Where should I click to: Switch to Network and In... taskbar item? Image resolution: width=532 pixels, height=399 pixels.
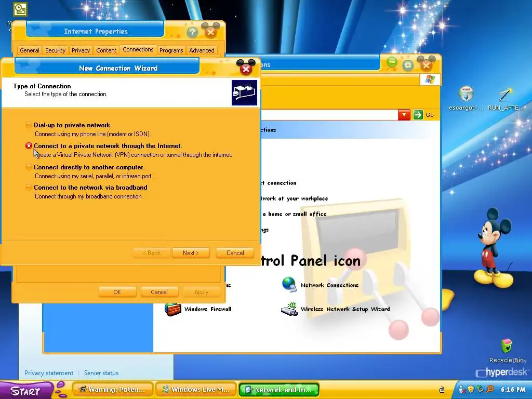pos(279,390)
